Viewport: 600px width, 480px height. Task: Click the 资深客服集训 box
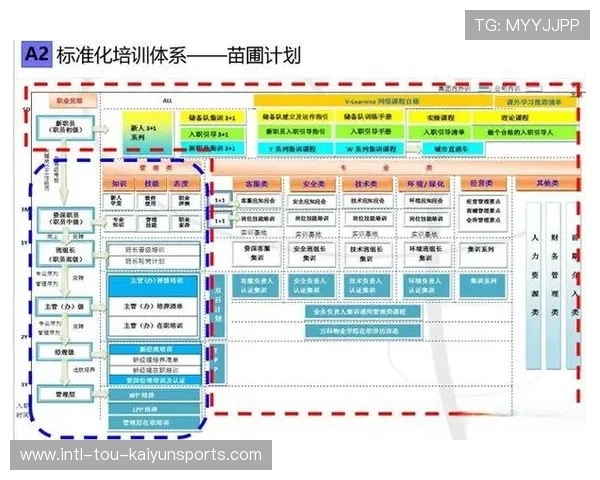tap(257, 253)
